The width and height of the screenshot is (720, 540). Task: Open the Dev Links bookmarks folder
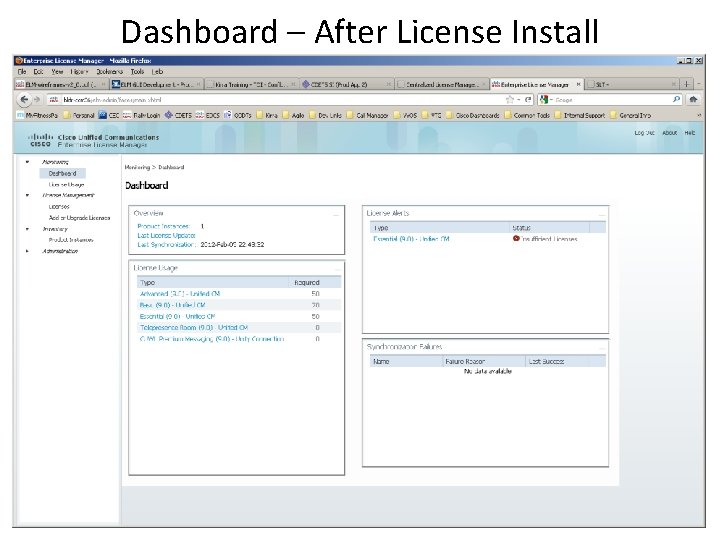coord(325,115)
